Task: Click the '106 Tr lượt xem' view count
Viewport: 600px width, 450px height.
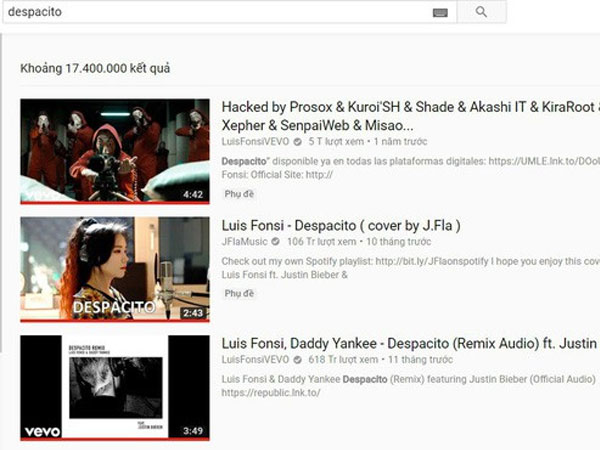Action: (321, 242)
